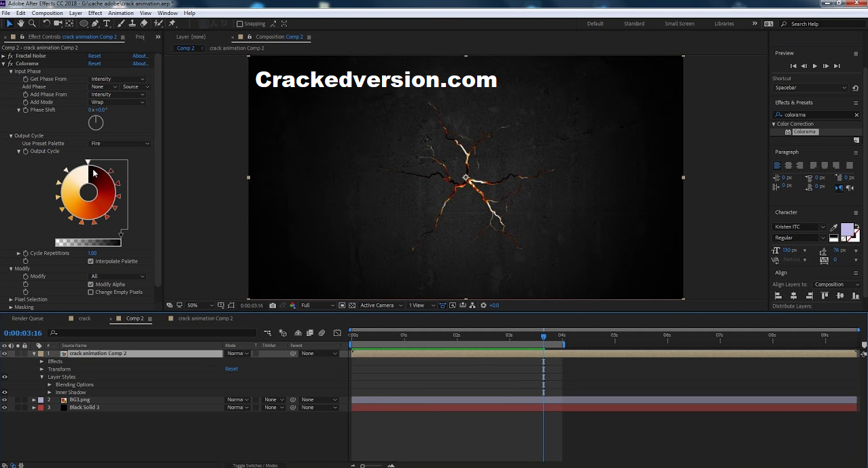This screenshot has height=468, width=868.
Task: Toggle visibility of Layer Styles
Action: 5,377
